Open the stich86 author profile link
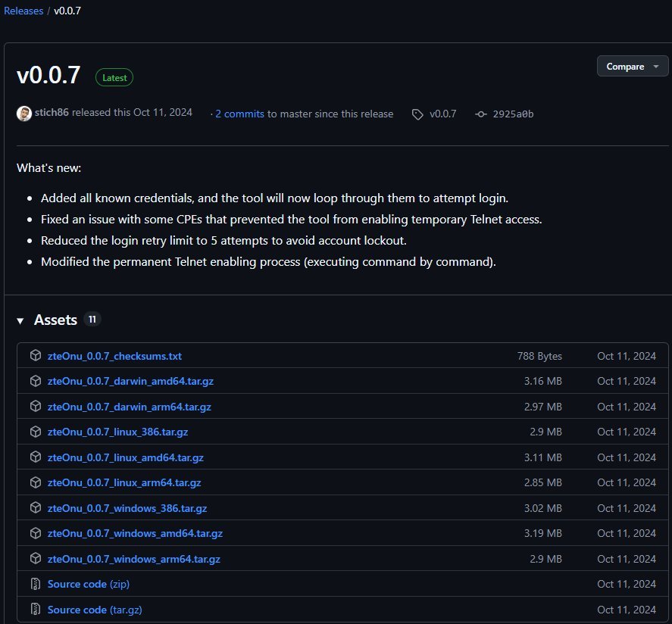 pos(51,114)
